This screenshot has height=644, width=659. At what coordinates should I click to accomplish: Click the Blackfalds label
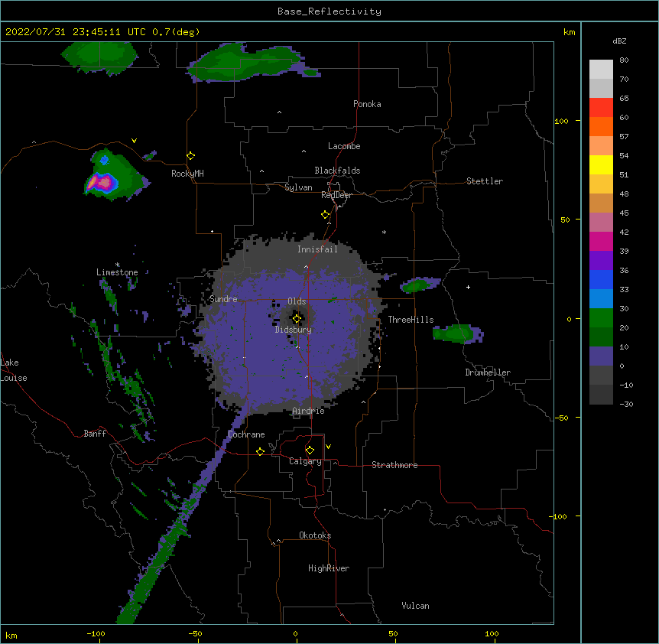(337, 171)
